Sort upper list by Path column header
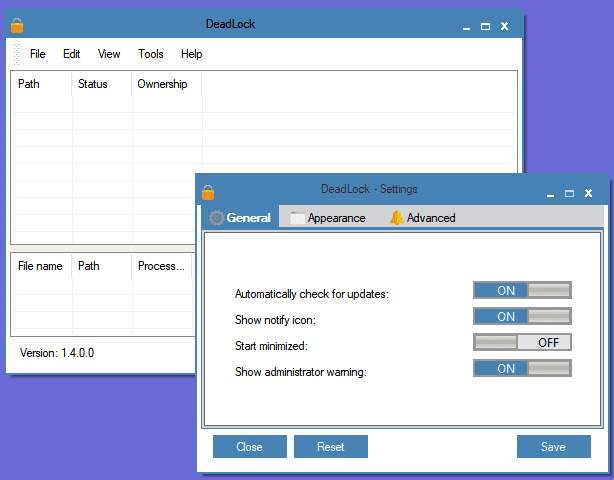The height and width of the screenshot is (480, 614). tap(41, 84)
